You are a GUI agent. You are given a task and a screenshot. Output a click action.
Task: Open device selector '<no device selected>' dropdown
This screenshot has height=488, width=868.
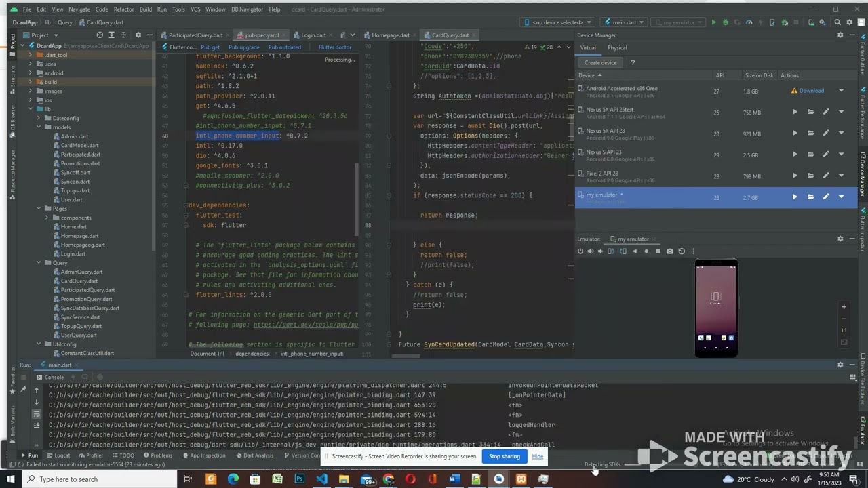point(558,22)
